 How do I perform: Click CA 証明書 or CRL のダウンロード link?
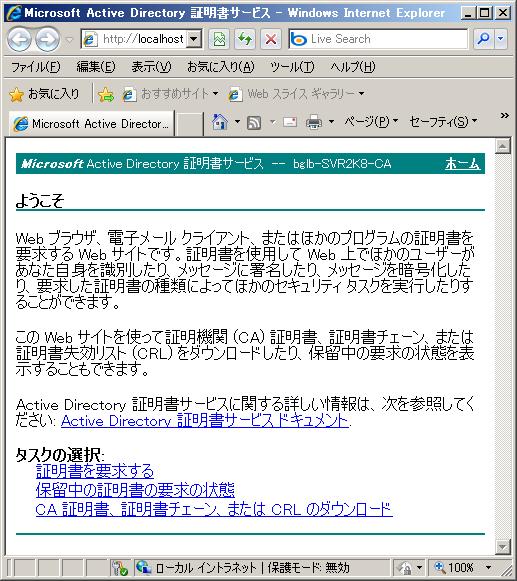pyautogui.click(x=214, y=509)
